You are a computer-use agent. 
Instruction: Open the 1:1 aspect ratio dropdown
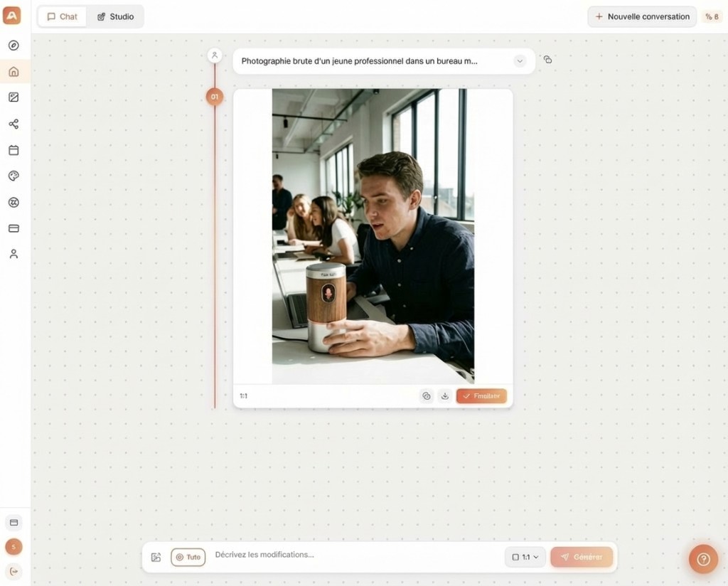click(525, 557)
